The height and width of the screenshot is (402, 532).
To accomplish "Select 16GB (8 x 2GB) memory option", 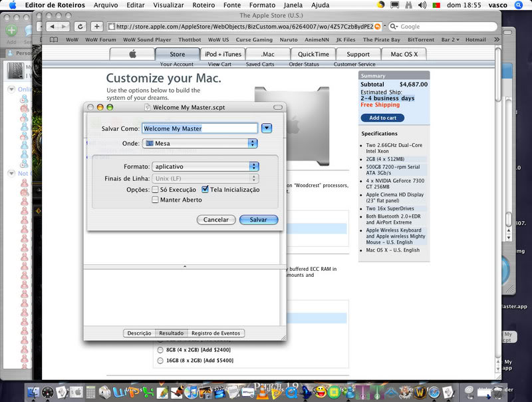I will click(x=160, y=361).
